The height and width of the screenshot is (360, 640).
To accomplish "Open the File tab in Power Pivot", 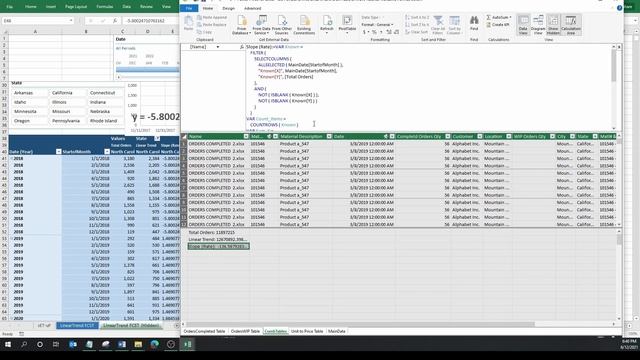I will tap(189, 8).
